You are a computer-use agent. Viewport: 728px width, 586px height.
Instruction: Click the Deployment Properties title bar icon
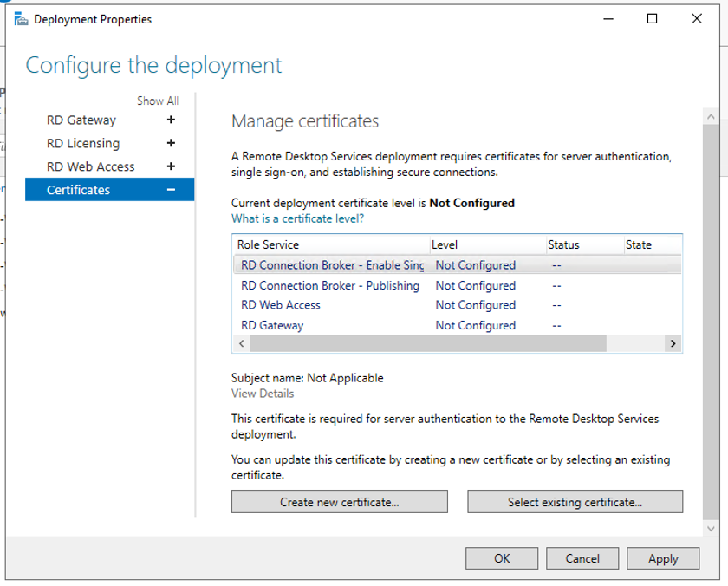21,19
